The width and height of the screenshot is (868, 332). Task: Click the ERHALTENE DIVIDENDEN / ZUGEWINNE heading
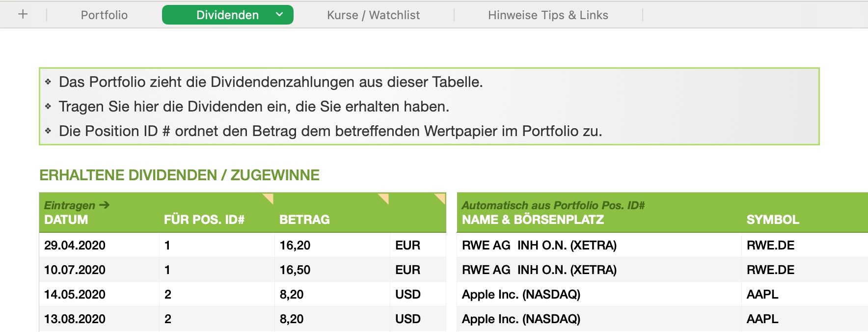tap(179, 175)
